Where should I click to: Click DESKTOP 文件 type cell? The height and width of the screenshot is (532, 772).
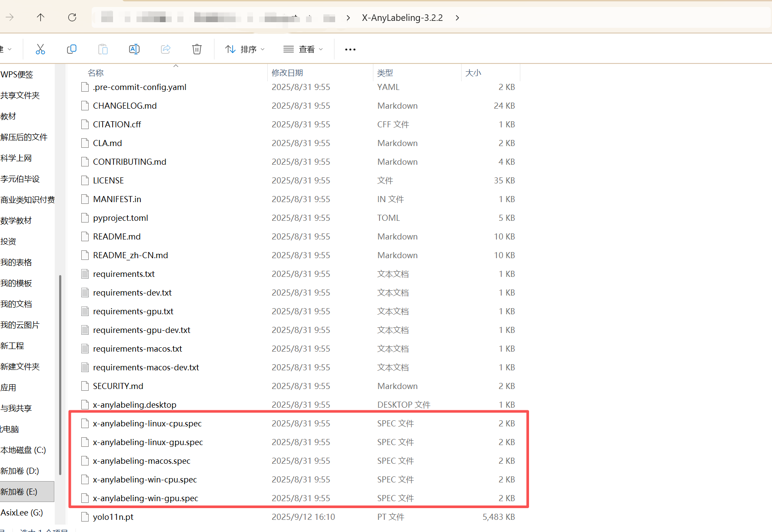404,405
